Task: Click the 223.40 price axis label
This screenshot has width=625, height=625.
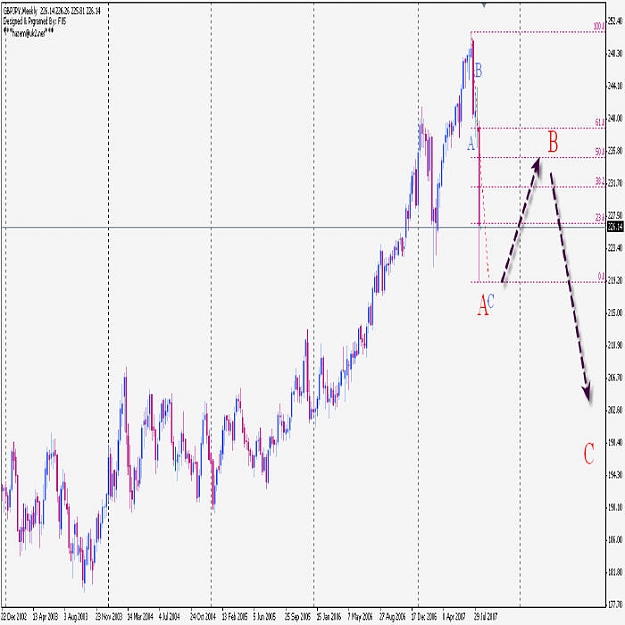Action: point(615,248)
